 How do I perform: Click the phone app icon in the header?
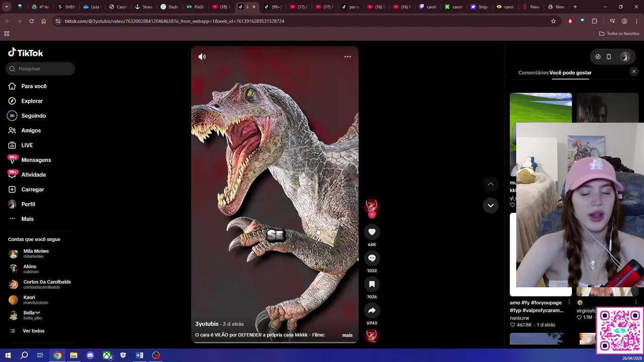click(x=609, y=57)
